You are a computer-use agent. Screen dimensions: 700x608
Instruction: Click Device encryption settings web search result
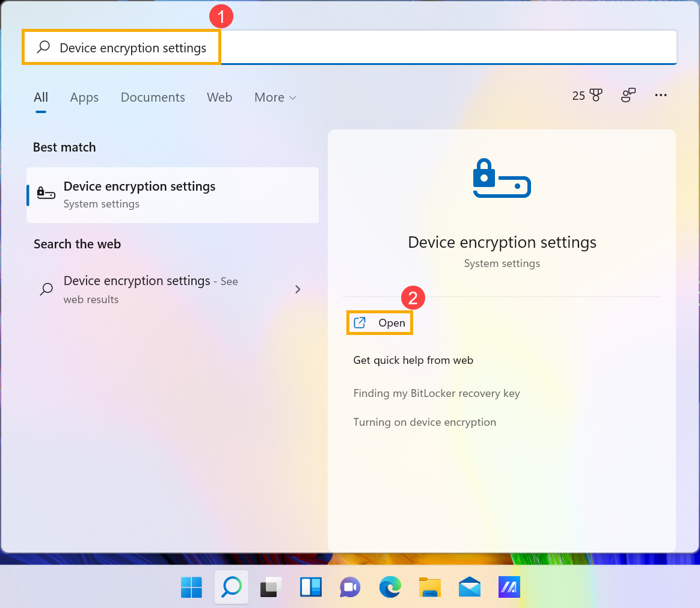click(x=173, y=289)
